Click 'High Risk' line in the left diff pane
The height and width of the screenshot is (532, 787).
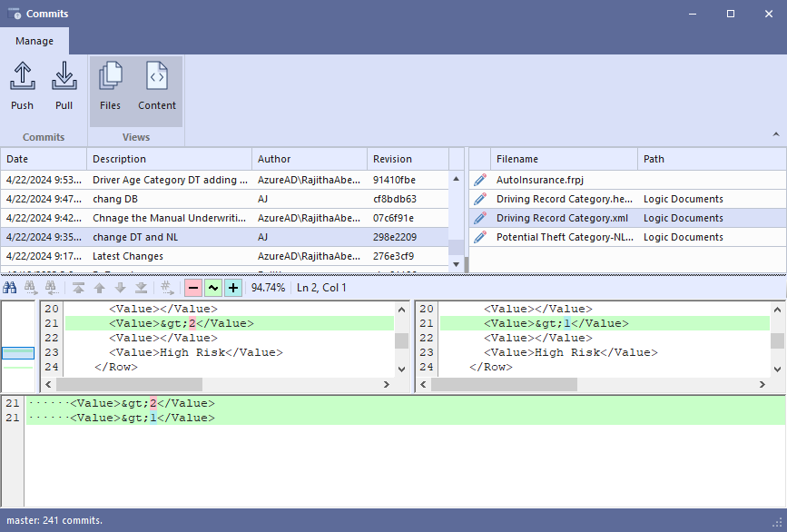point(230,352)
